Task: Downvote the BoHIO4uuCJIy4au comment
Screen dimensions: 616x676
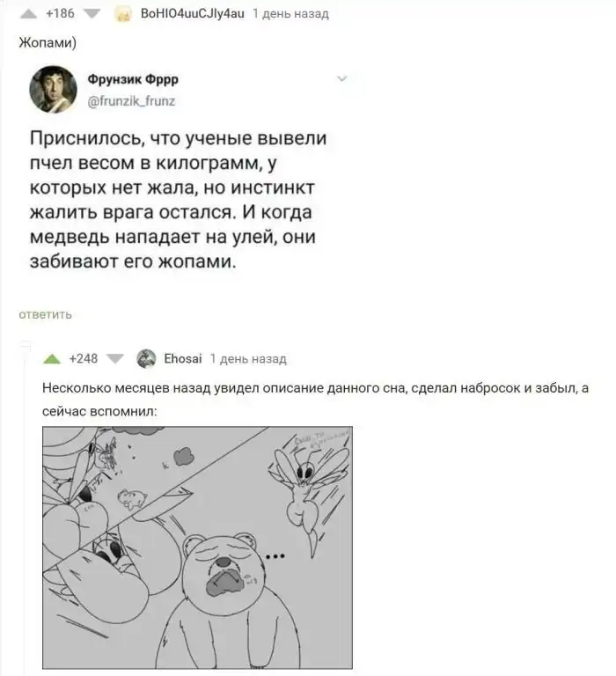Action: [92, 14]
